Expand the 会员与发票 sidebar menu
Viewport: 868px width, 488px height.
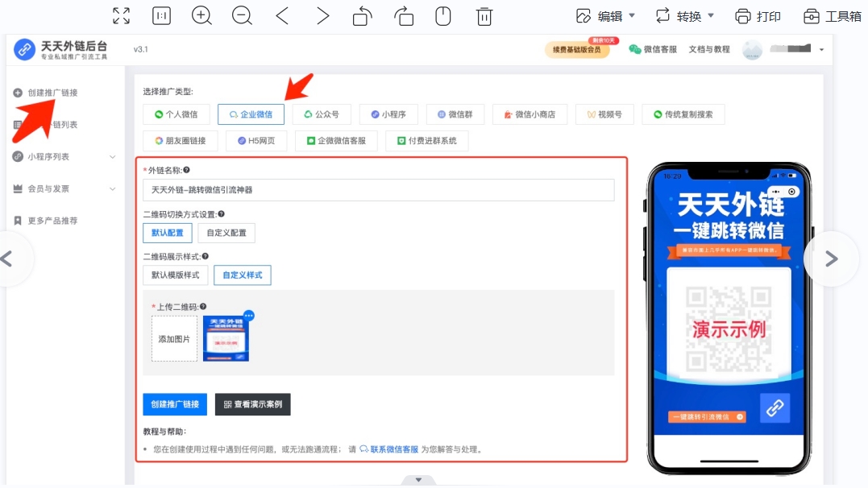coord(64,188)
